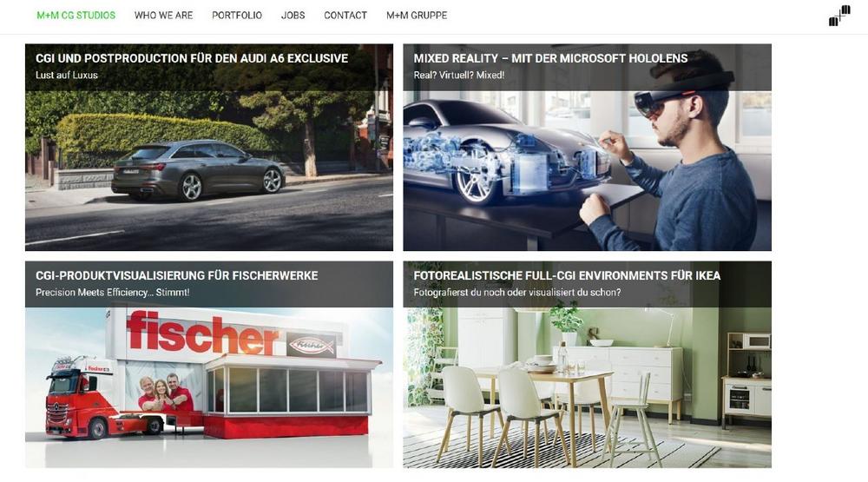Click 'Precision Meets Efficiency... Stimmt!' subtitle

click(112, 293)
